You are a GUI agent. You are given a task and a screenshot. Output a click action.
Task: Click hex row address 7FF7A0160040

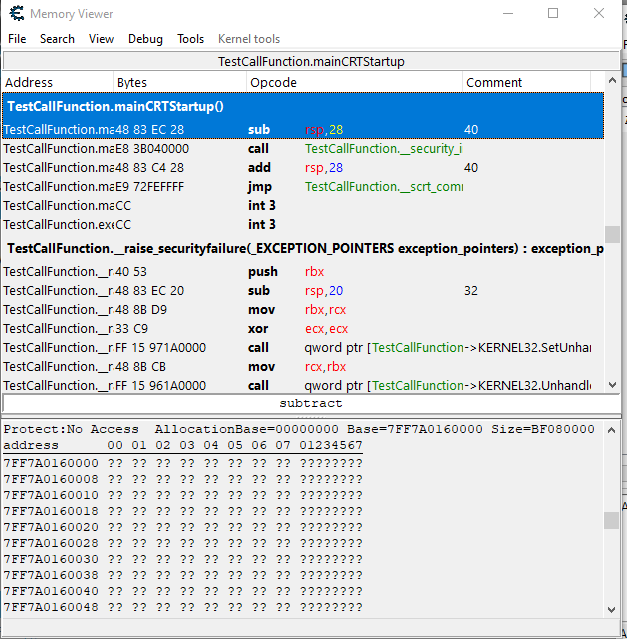51,591
